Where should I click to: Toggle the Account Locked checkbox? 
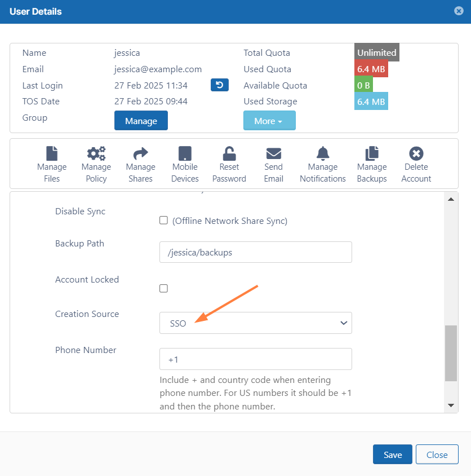coord(163,288)
